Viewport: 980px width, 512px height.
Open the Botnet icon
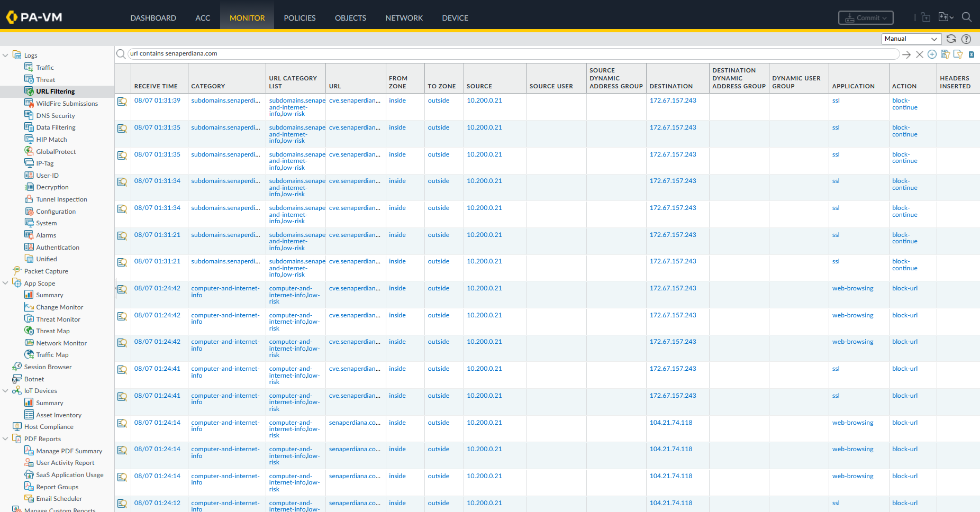click(17, 379)
